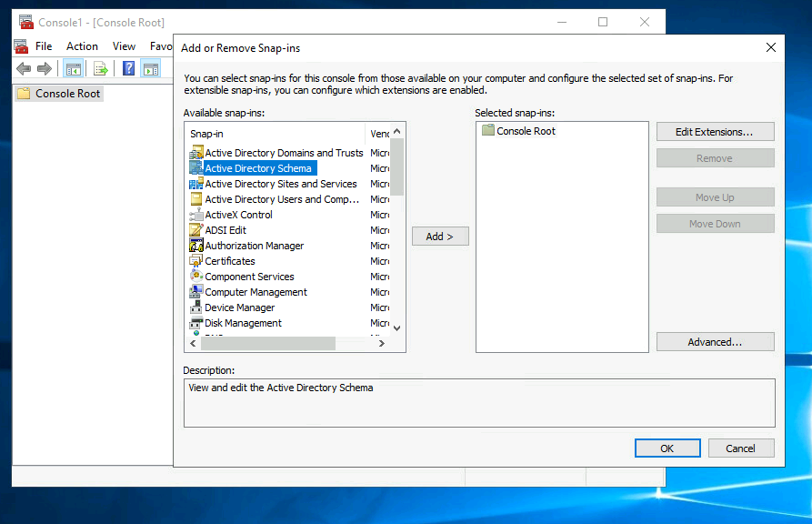Click the Export List toolbar icon

(x=100, y=68)
